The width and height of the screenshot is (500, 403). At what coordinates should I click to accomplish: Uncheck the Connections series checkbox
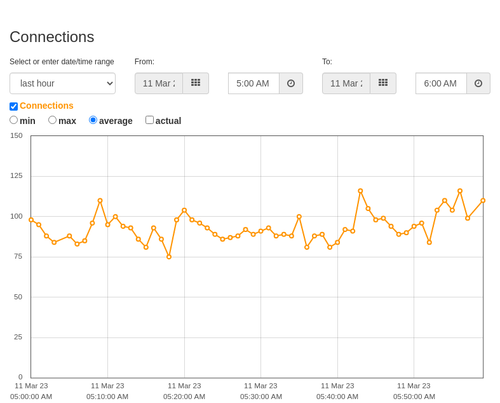click(14, 106)
